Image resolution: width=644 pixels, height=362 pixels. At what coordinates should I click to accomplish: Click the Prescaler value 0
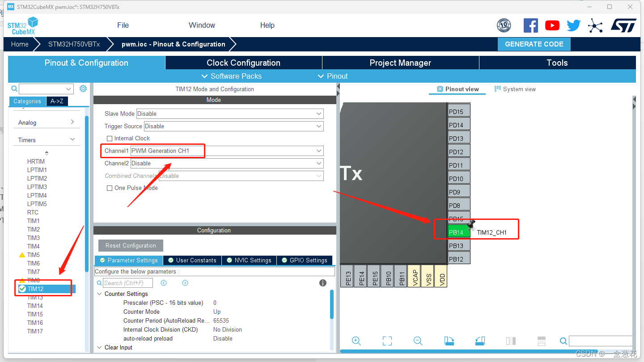pyautogui.click(x=215, y=303)
